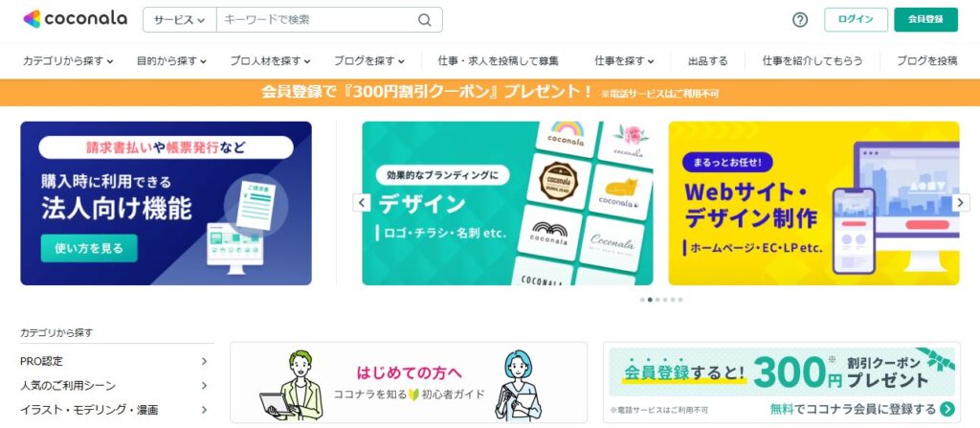Click the ログイン button

pos(856,19)
